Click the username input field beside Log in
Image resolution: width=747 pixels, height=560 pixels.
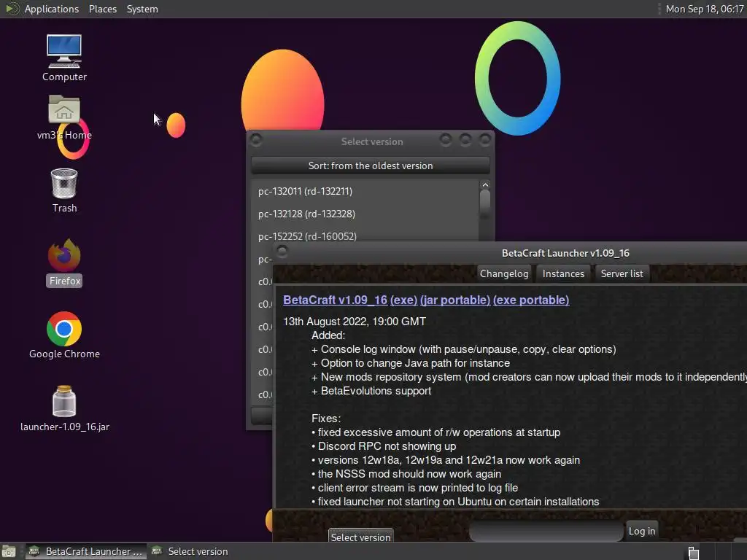546,531
